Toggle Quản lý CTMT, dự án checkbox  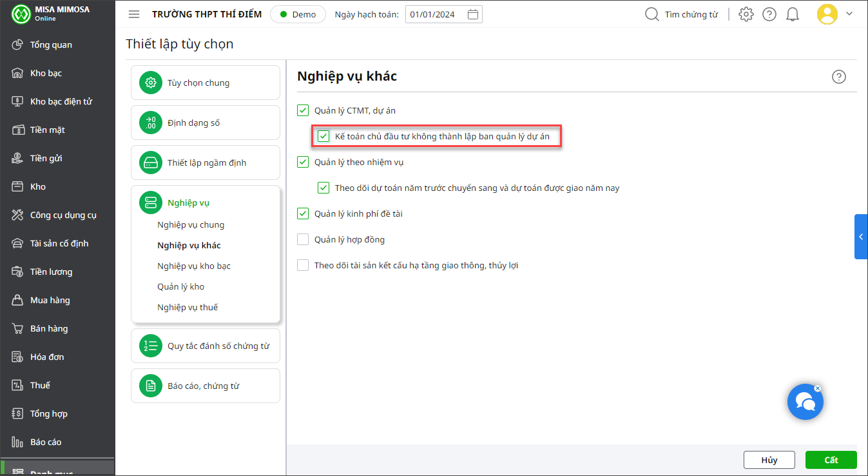303,110
